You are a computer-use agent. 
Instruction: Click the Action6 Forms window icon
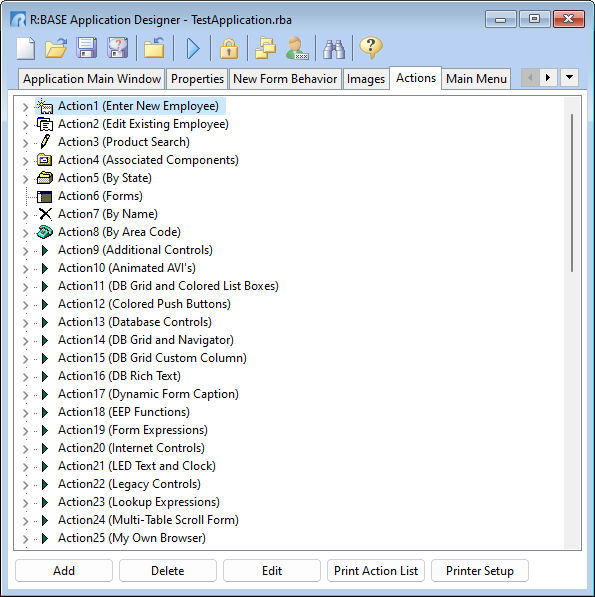[45, 196]
